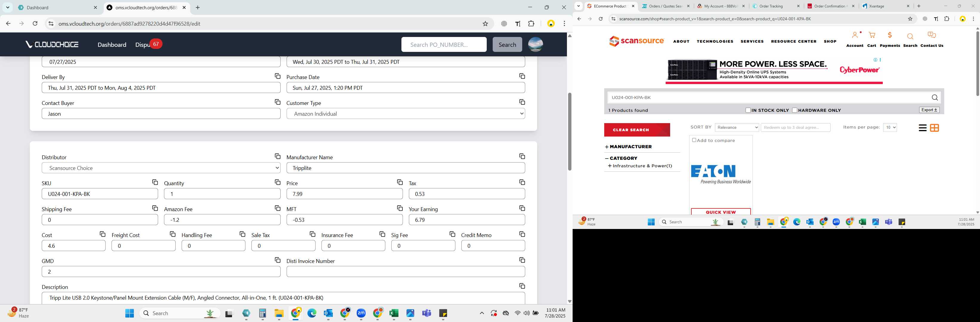
Task: Copy the Distributor field value
Action: tap(278, 156)
